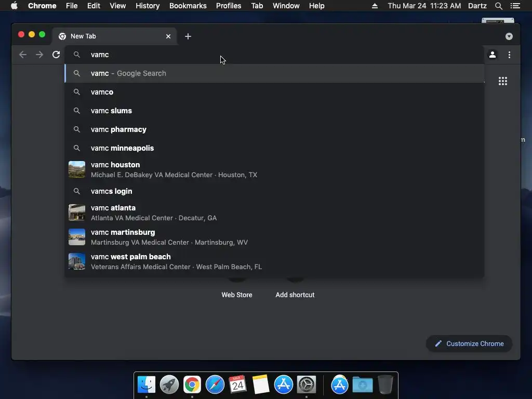The width and height of the screenshot is (532, 399).
Task: Open the Trash in the Dock
Action: pyautogui.click(x=385, y=385)
